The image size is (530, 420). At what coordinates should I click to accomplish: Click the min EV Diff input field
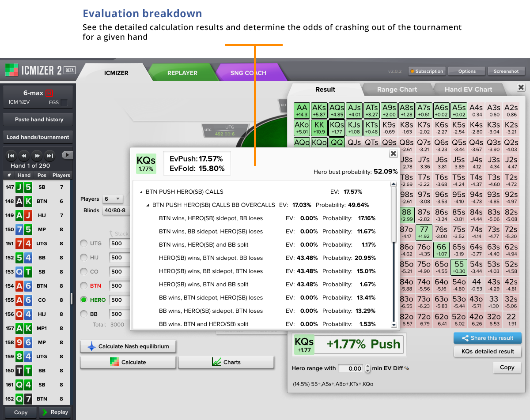click(351, 368)
